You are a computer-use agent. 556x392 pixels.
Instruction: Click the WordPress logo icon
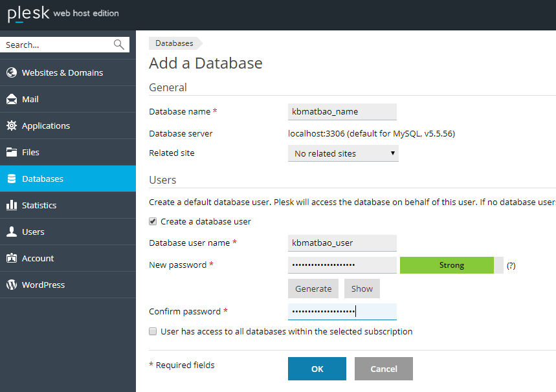tap(12, 285)
